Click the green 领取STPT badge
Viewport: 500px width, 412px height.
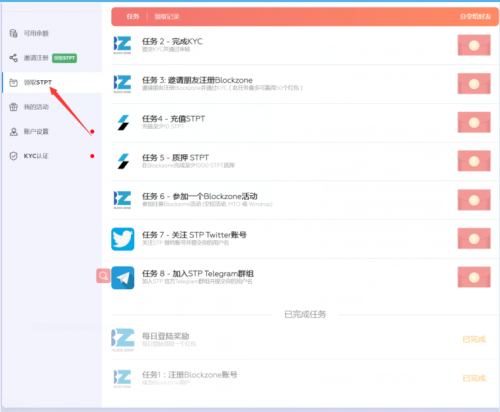[65, 58]
